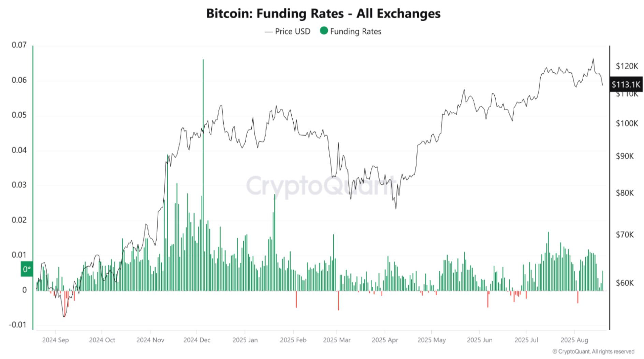Screen dimensions: 644x359
Task: Select the 2024 Sep date axis label
Action: click(55, 340)
